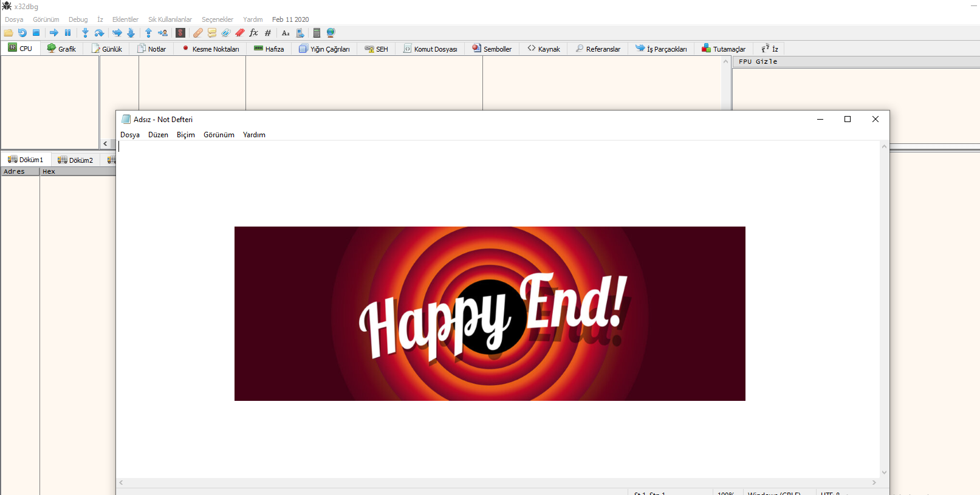Restart the debugged program
The image size is (980, 495).
[22, 33]
